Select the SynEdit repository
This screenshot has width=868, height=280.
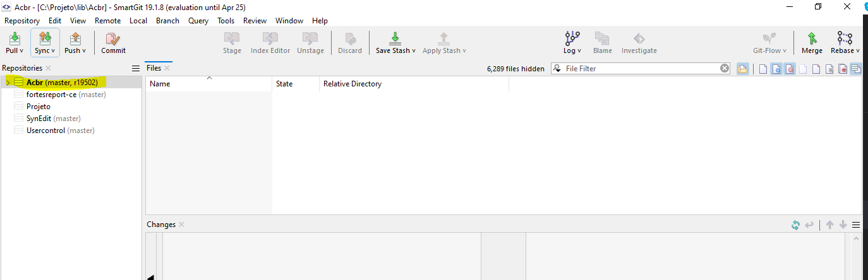tap(53, 119)
